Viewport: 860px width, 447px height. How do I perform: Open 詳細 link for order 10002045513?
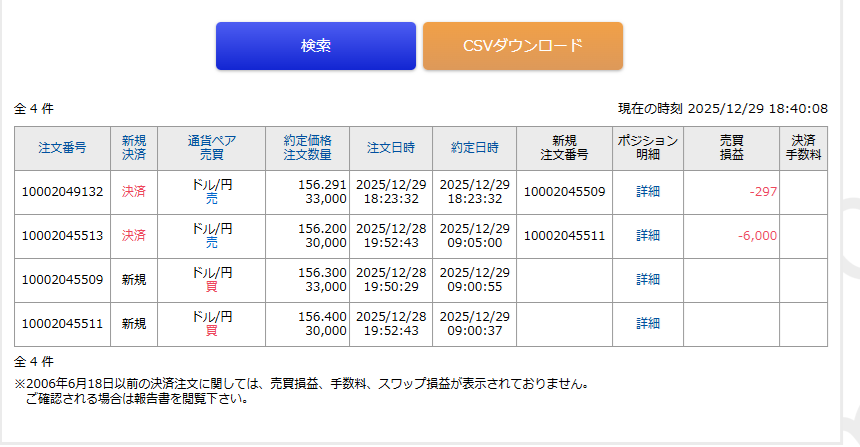648,236
